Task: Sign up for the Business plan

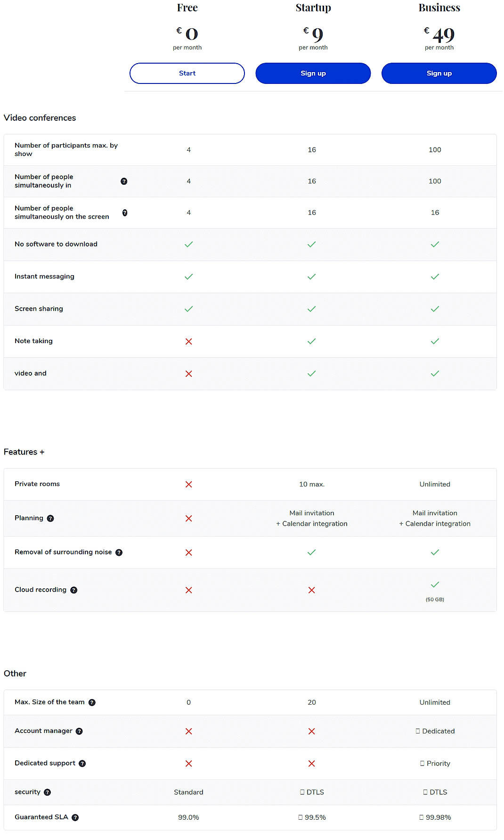Action: tap(439, 73)
